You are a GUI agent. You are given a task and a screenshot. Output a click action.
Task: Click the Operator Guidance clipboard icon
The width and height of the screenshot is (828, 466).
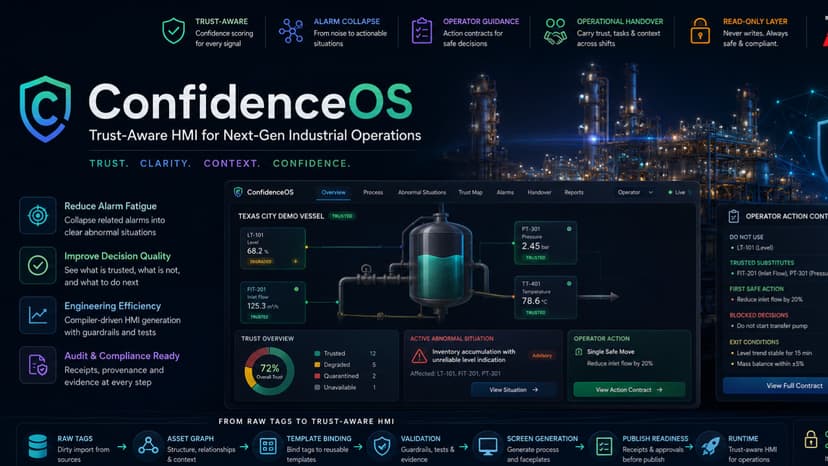421,31
